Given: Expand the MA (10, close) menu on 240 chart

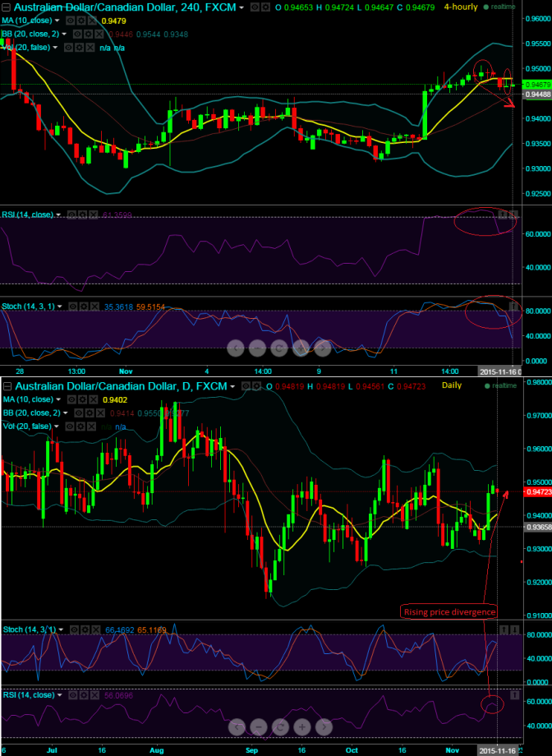Looking at the screenshot, I should point(57,21).
